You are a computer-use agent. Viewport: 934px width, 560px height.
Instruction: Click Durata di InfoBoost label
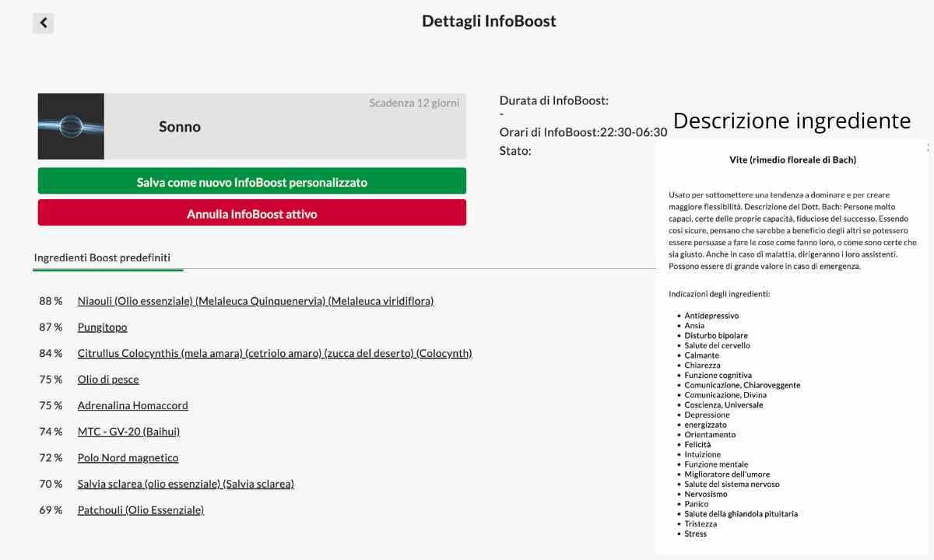[554, 100]
